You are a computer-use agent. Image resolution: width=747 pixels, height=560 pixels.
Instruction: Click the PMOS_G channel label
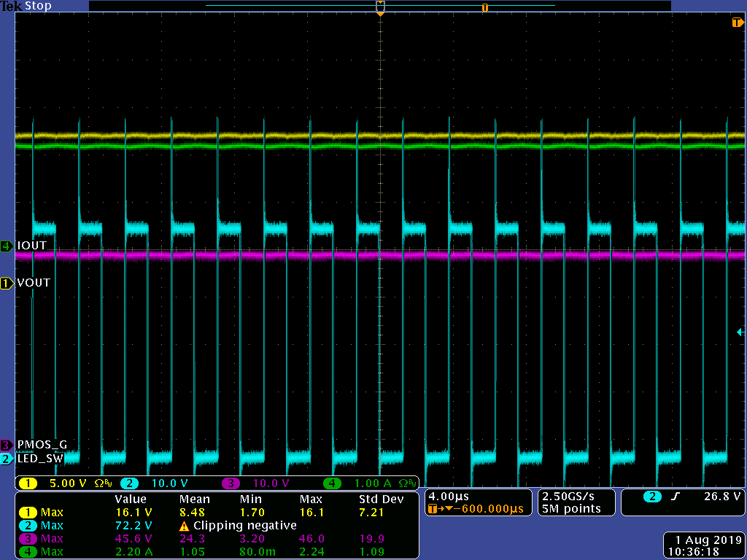[42, 445]
